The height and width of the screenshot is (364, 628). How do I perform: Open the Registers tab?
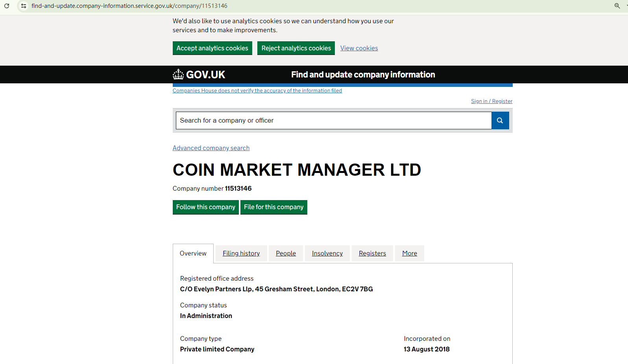click(373, 254)
